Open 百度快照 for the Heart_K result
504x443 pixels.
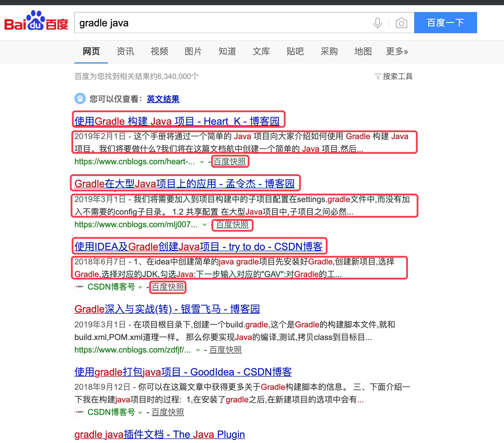pos(230,162)
